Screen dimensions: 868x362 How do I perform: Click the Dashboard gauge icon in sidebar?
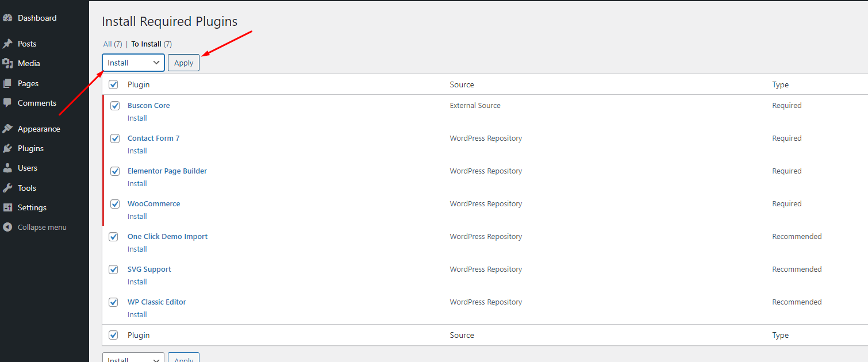[x=7, y=18]
